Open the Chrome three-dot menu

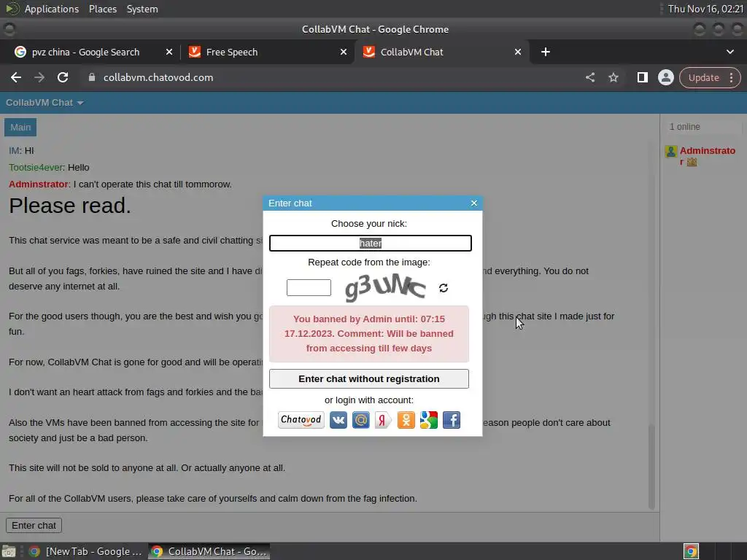coord(731,77)
